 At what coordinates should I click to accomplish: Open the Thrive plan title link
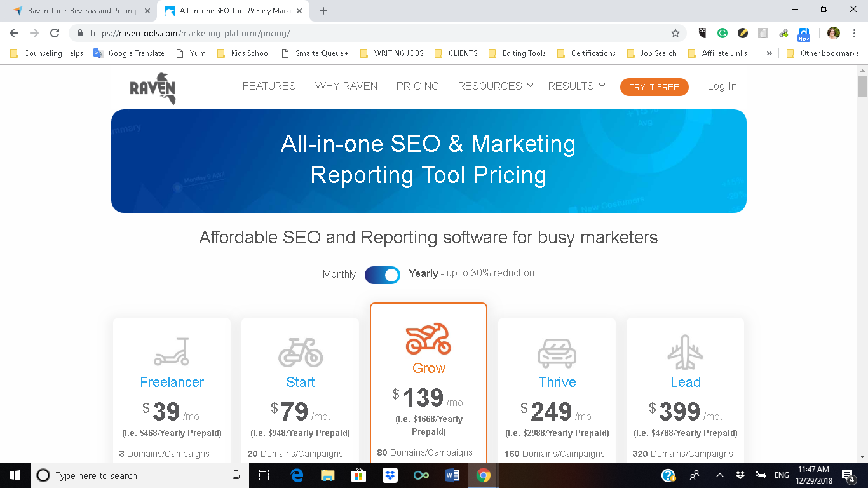click(x=557, y=382)
